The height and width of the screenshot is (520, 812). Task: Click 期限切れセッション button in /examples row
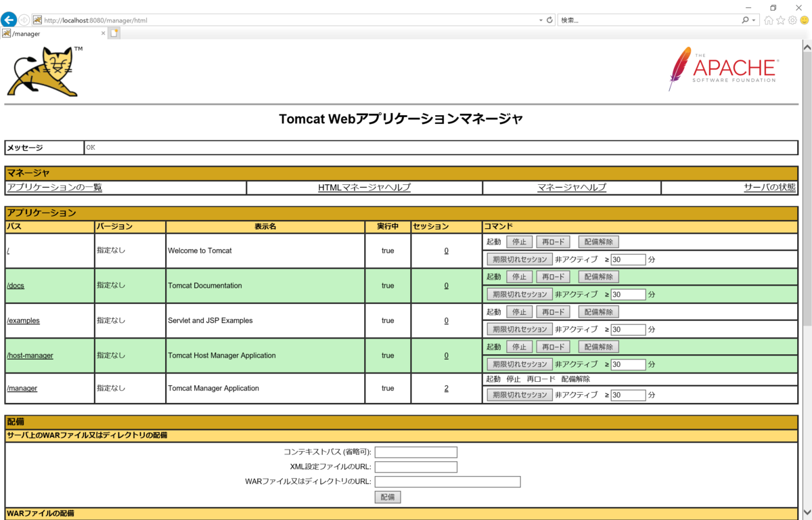520,330
